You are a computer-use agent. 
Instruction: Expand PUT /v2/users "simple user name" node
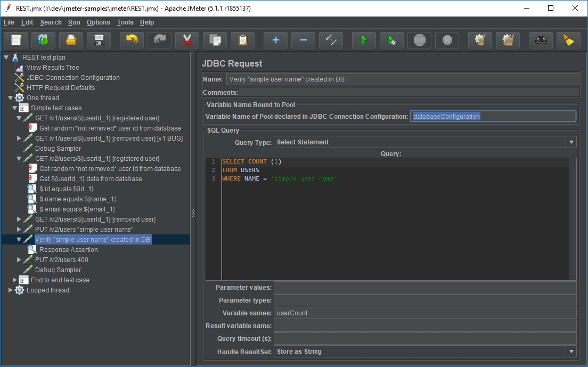pyautogui.click(x=19, y=230)
